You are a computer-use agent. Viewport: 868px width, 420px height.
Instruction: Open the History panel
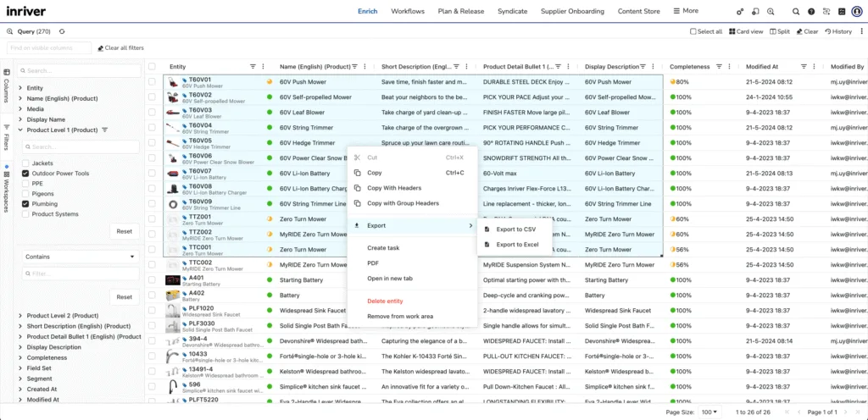tap(837, 31)
